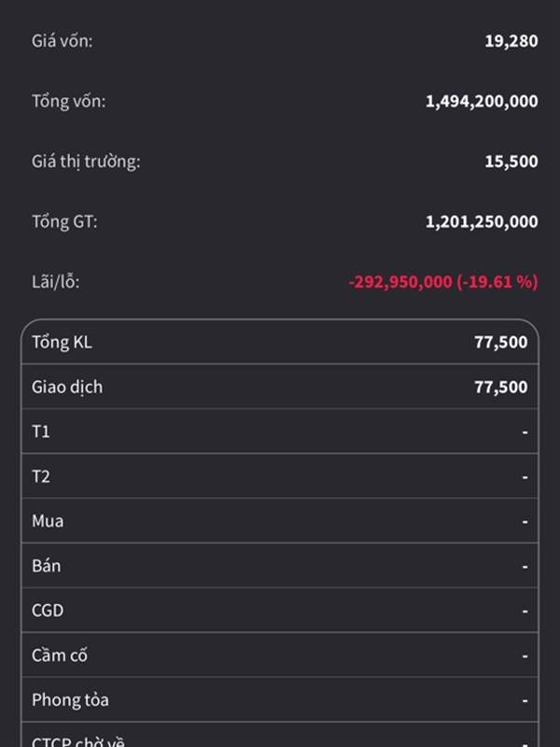Viewport: 560px width, 747px height.
Task: Select the Tổng KL row
Action: coord(280,342)
